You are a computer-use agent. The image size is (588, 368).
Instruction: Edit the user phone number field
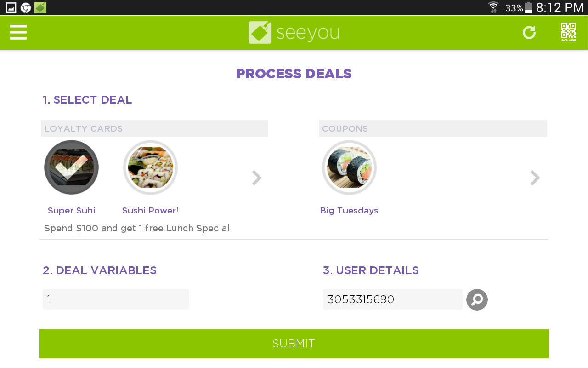(x=393, y=299)
